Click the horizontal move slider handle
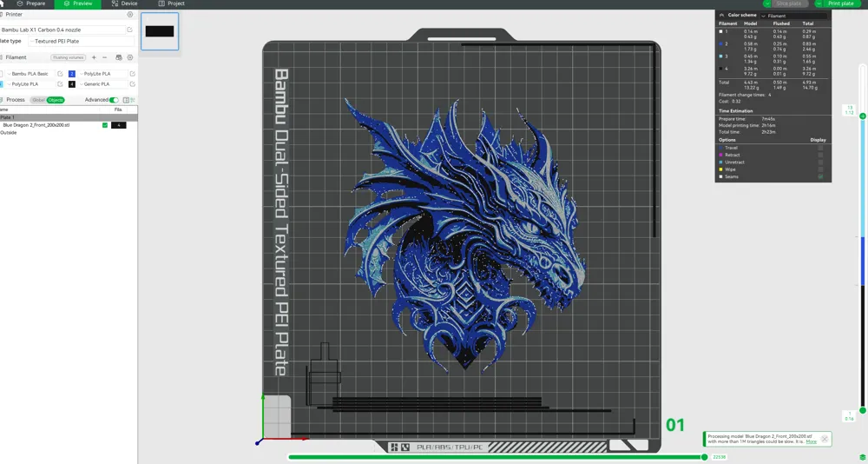Viewport: 868px width, 464px height. point(704,457)
